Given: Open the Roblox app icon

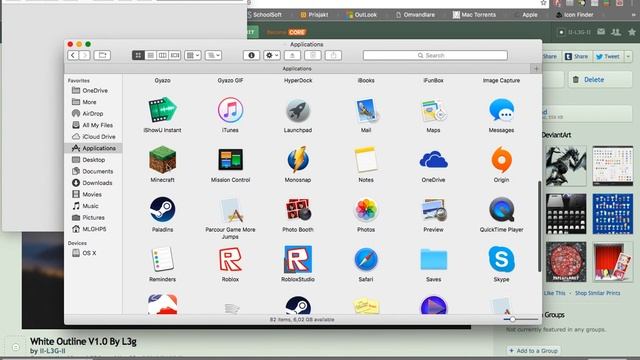Looking at the screenshot, I should pyautogui.click(x=230, y=259).
